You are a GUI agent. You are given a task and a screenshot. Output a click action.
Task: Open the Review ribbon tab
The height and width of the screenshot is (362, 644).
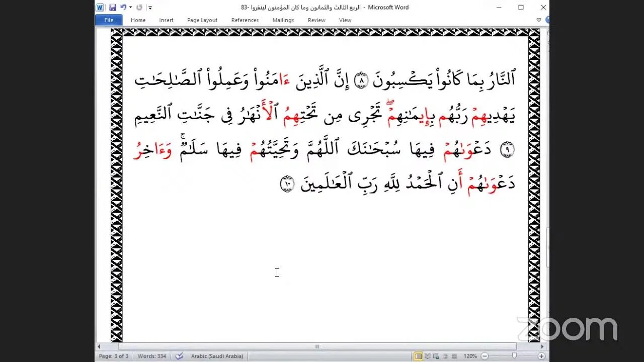(316, 20)
